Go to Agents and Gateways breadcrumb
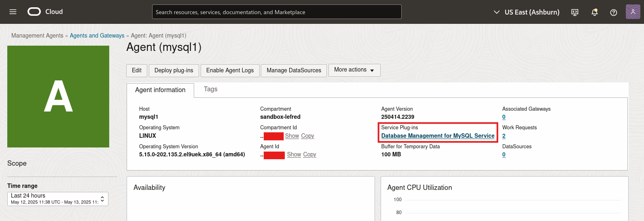The width and height of the screenshot is (644, 221). tap(97, 36)
